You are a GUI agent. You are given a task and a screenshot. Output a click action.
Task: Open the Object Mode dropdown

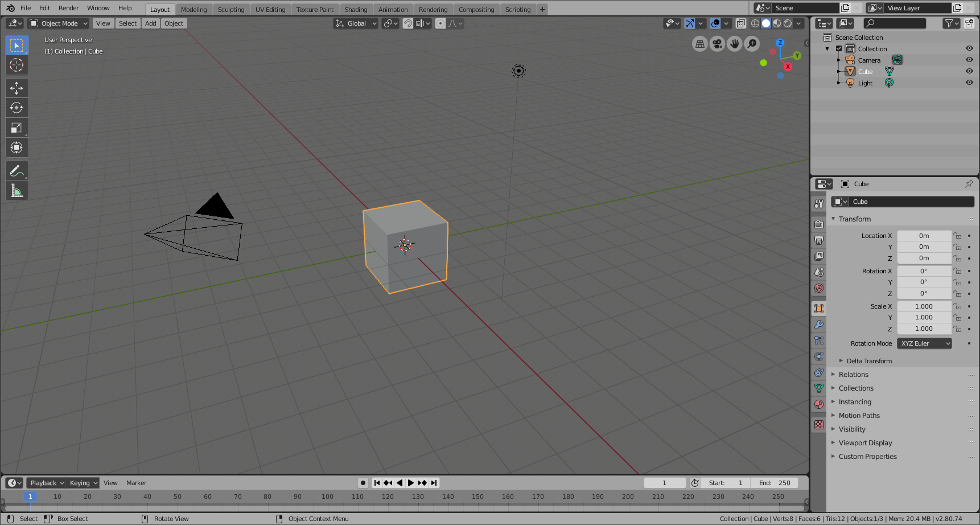[59, 23]
